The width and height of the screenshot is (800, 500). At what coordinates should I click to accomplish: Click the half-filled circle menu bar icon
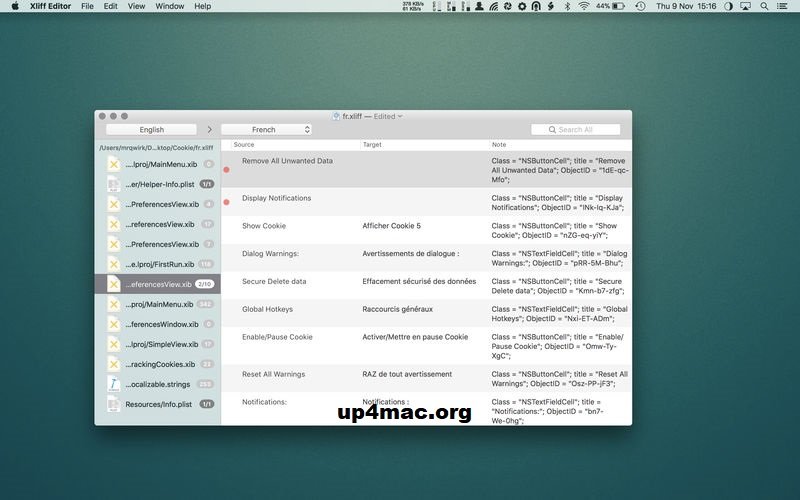click(x=729, y=6)
